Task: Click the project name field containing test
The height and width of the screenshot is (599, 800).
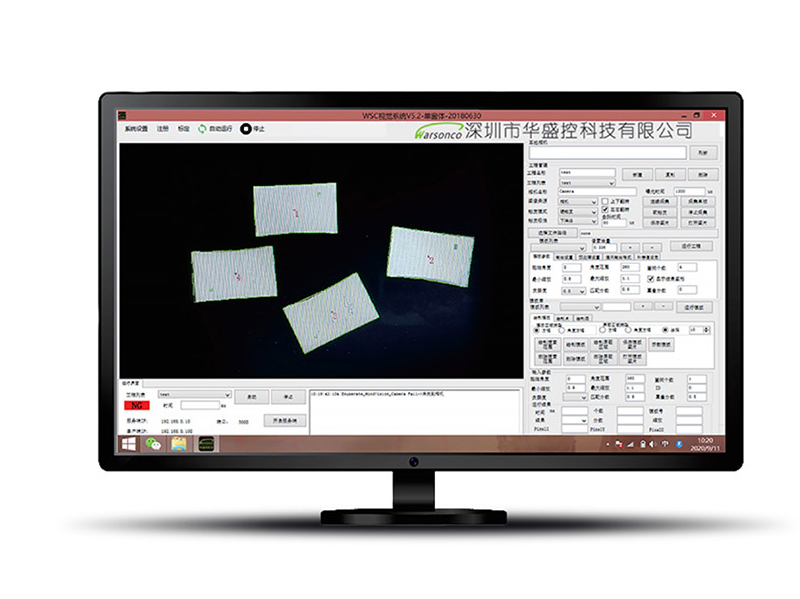Action: tap(587, 172)
